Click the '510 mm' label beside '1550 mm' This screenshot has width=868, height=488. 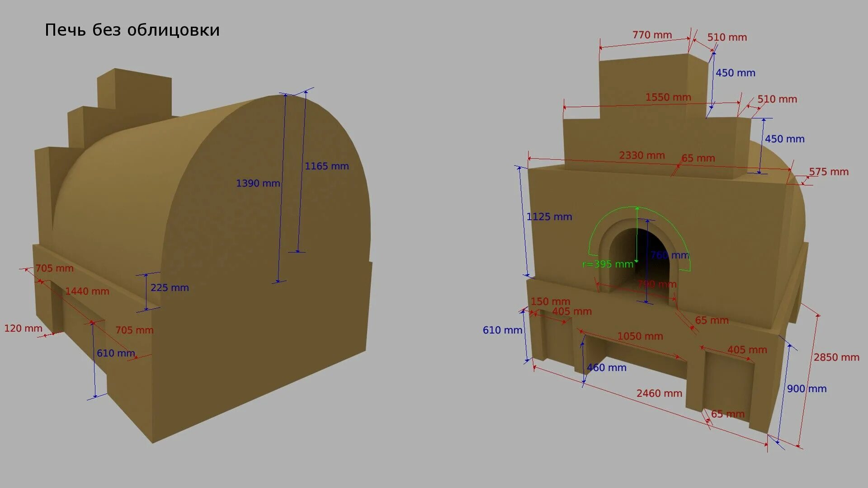(x=777, y=99)
